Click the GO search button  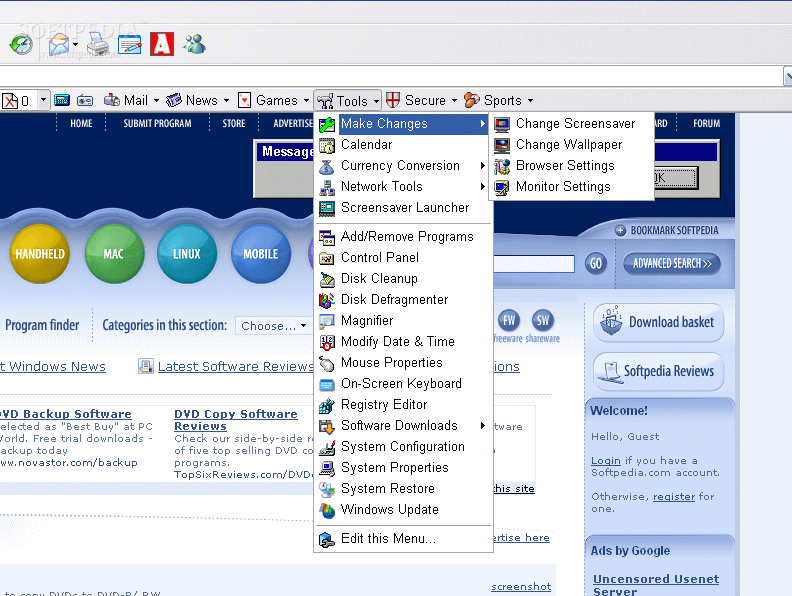point(596,263)
